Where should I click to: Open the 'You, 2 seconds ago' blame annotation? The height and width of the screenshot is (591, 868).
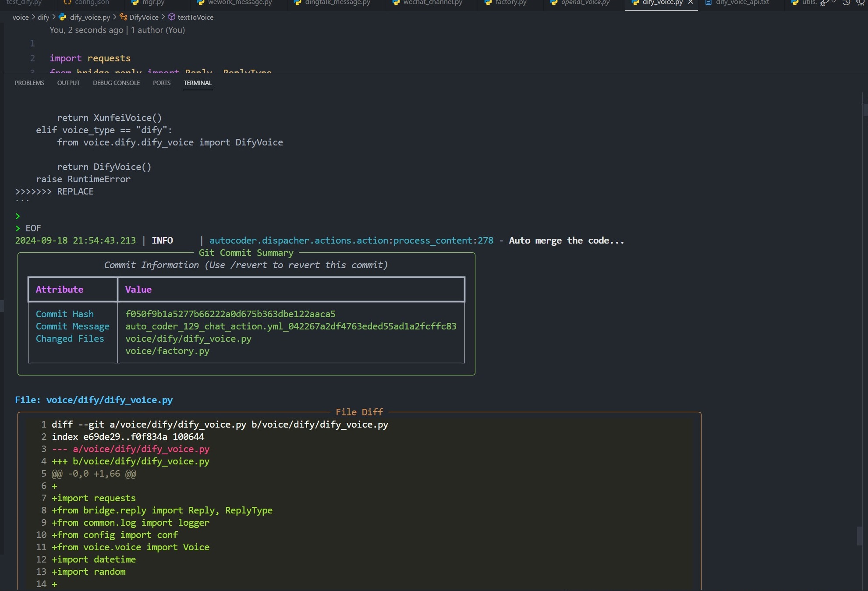click(86, 30)
